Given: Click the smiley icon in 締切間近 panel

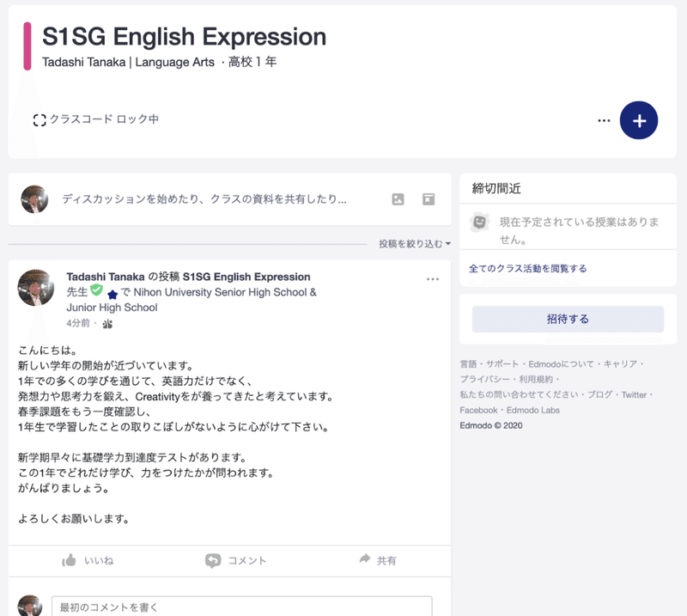Looking at the screenshot, I should (x=479, y=222).
